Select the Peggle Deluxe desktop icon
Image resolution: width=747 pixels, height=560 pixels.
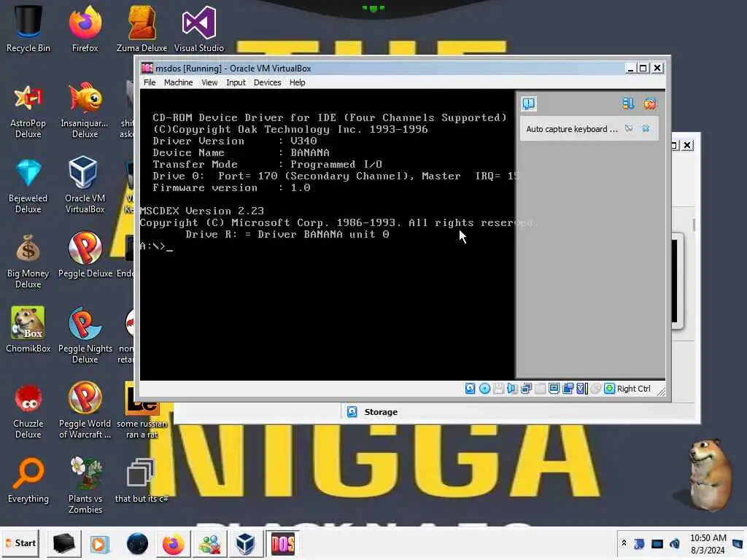pos(85,255)
